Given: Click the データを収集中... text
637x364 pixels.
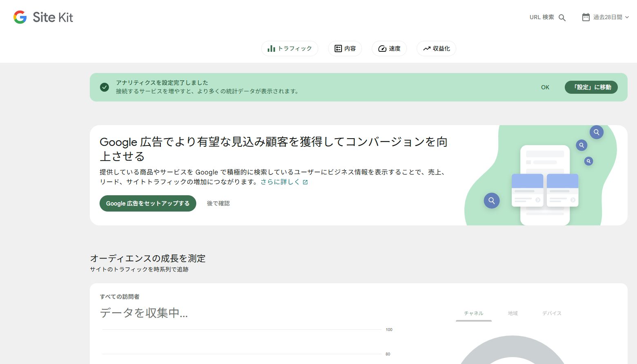Looking at the screenshot, I should tap(144, 313).
